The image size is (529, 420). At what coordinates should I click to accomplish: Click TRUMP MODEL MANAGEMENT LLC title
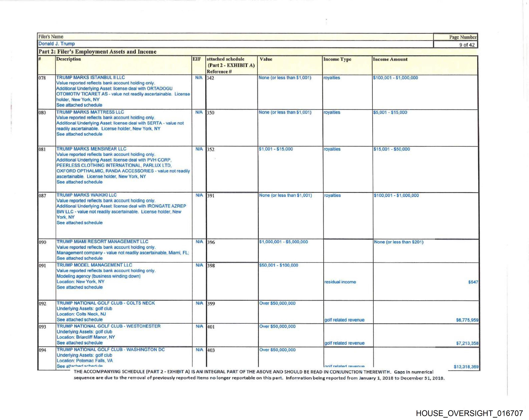click(x=94, y=265)
